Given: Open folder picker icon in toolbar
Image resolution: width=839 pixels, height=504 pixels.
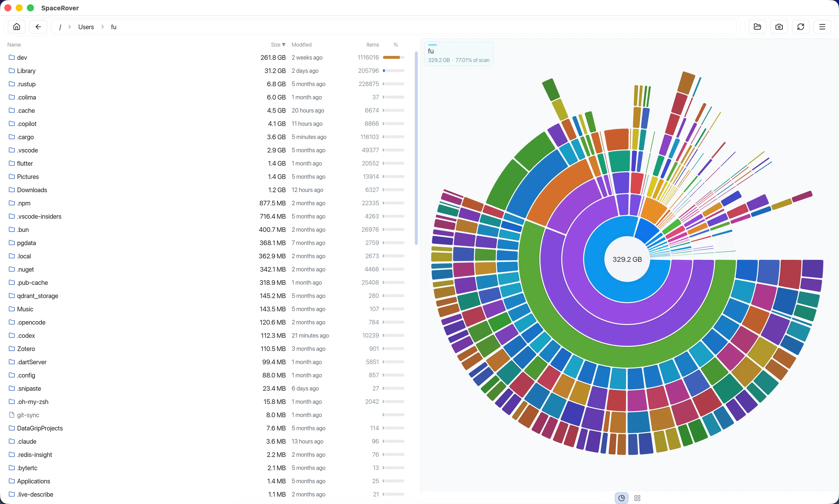Looking at the screenshot, I should pos(758,27).
